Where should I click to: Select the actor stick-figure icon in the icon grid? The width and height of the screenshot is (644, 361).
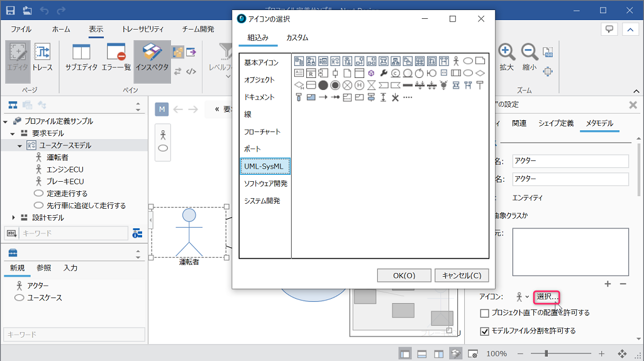tap(456, 61)
